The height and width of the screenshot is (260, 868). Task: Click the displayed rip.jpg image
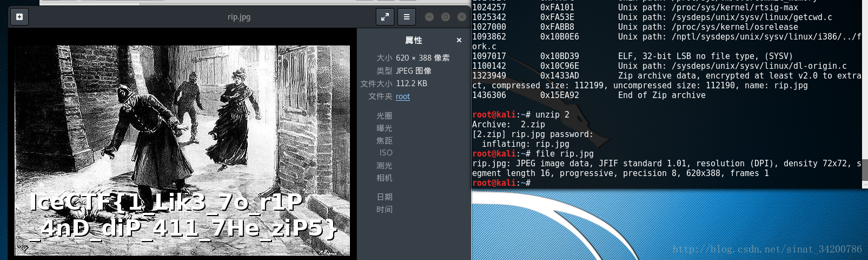182,150
